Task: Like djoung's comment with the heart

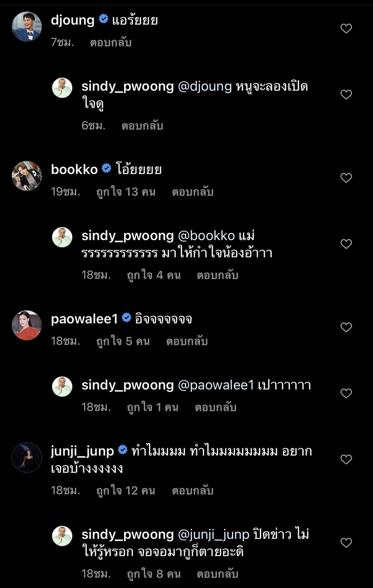Action: point(346,29)
